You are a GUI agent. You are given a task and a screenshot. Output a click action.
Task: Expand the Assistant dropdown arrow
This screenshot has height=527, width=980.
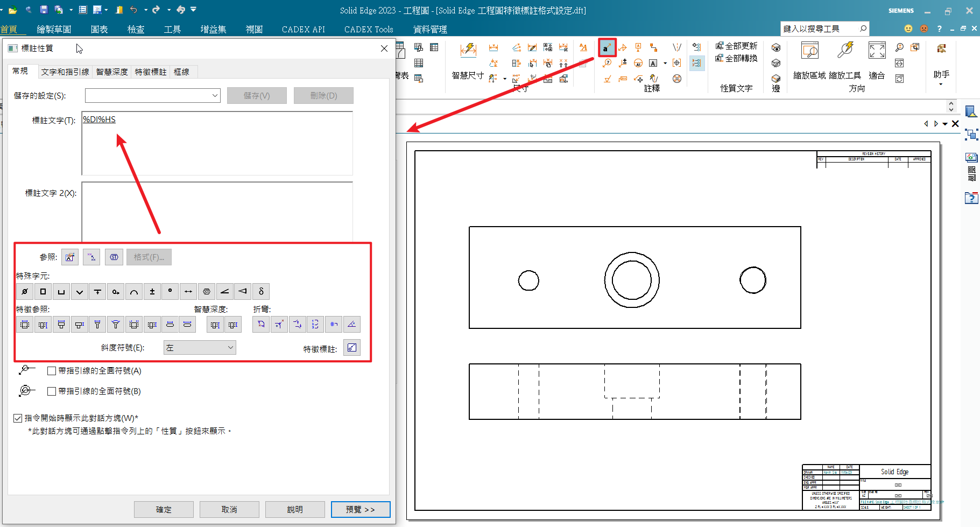pos(941,85)
